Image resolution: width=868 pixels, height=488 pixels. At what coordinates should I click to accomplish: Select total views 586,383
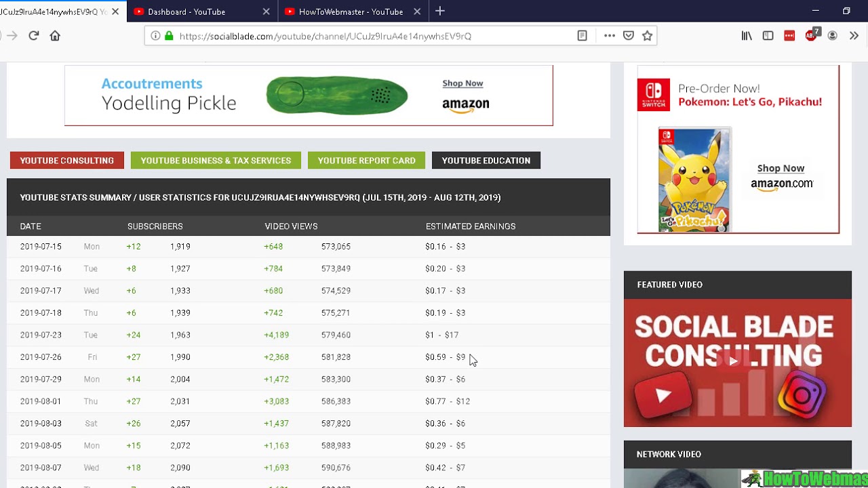point(336,401)
